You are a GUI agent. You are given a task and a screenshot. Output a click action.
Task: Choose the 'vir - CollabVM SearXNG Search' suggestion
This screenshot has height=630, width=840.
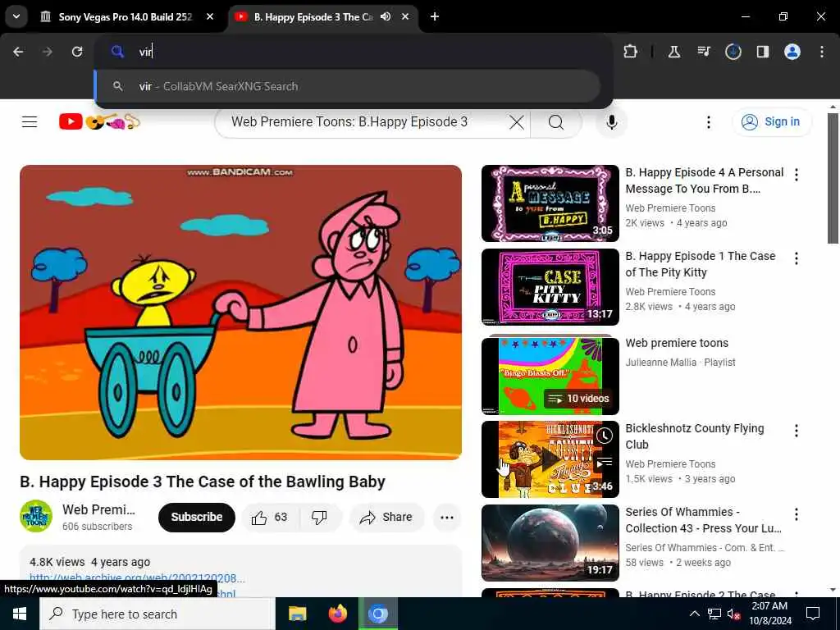point(347,86)
